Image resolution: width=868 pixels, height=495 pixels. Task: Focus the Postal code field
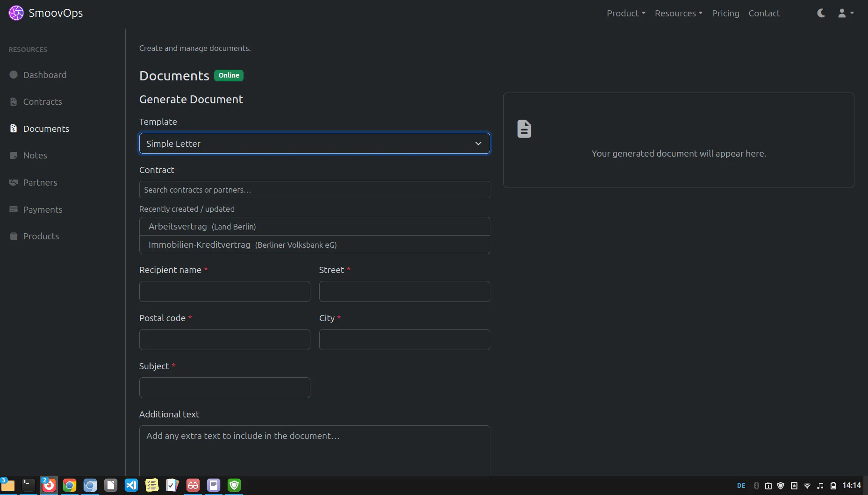(224, 340)
